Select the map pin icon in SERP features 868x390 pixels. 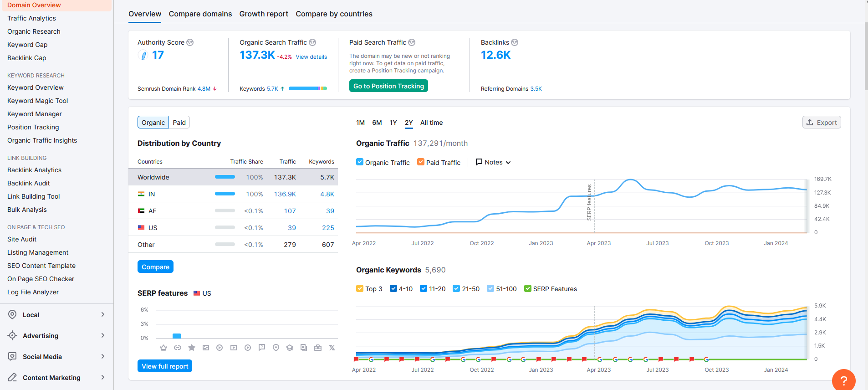tap(276, 348)
